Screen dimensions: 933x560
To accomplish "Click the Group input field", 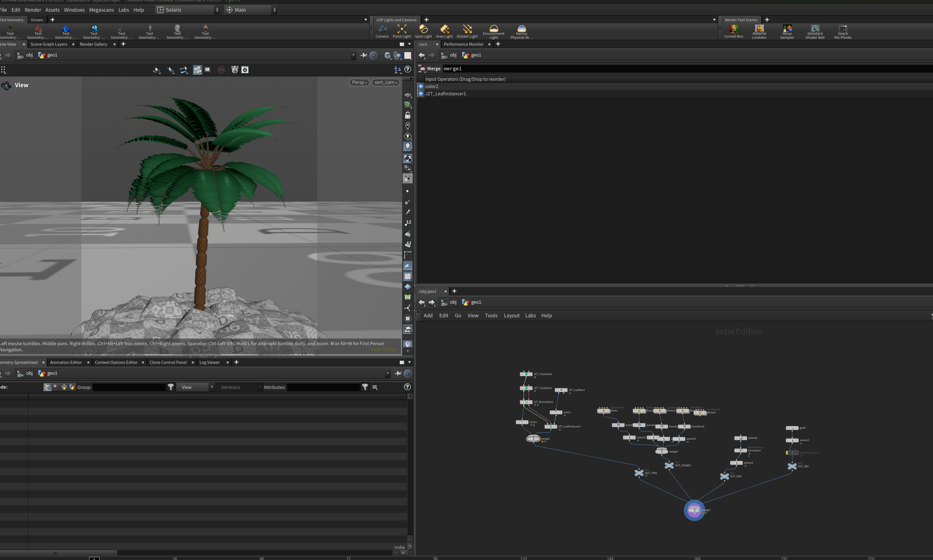I will click(129, 387).
